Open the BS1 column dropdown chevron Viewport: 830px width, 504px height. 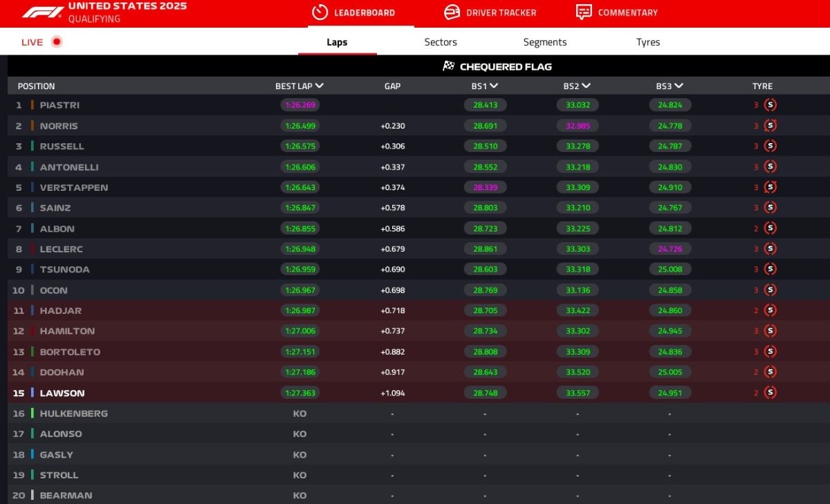point(494,86)
